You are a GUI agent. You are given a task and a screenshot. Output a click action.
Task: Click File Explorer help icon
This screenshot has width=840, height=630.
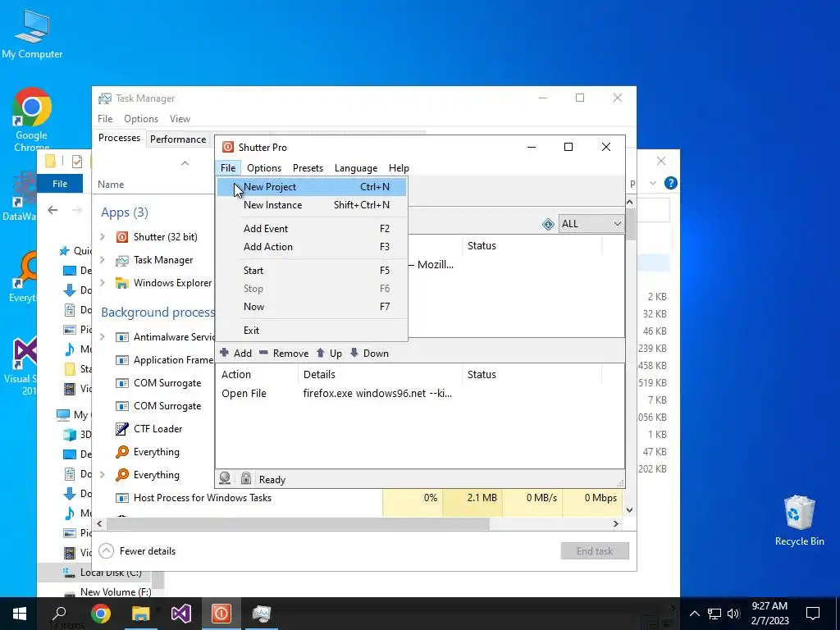click(x=671, y=183)
